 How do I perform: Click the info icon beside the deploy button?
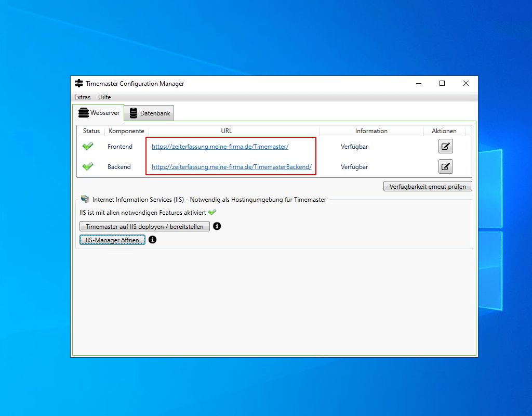(x=217, y=226)
